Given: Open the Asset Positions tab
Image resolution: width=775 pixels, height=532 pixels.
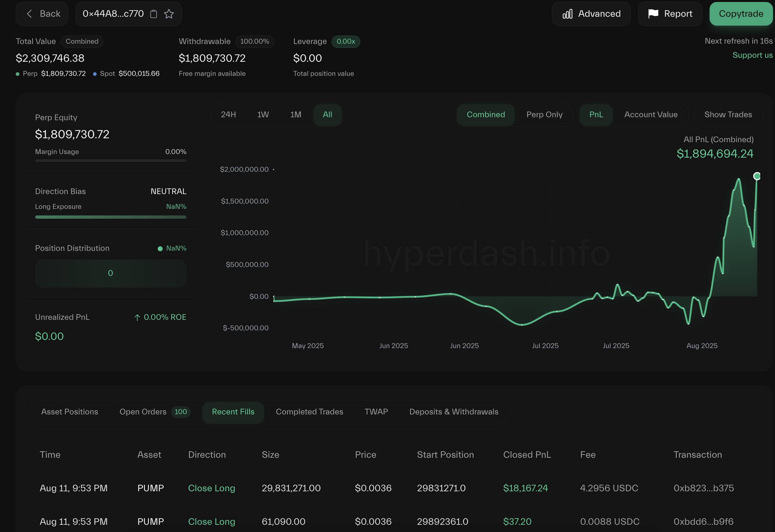Looking at the screenshot, I should 70,412.
